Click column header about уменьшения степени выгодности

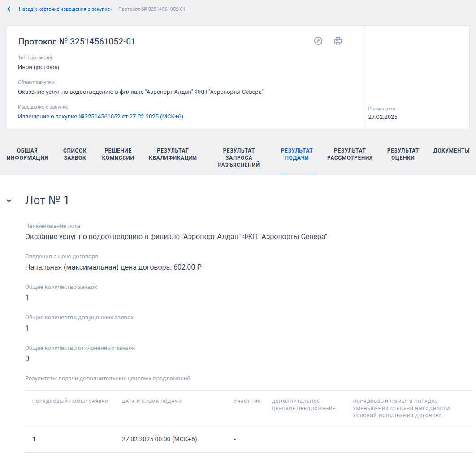click(401, 408)
